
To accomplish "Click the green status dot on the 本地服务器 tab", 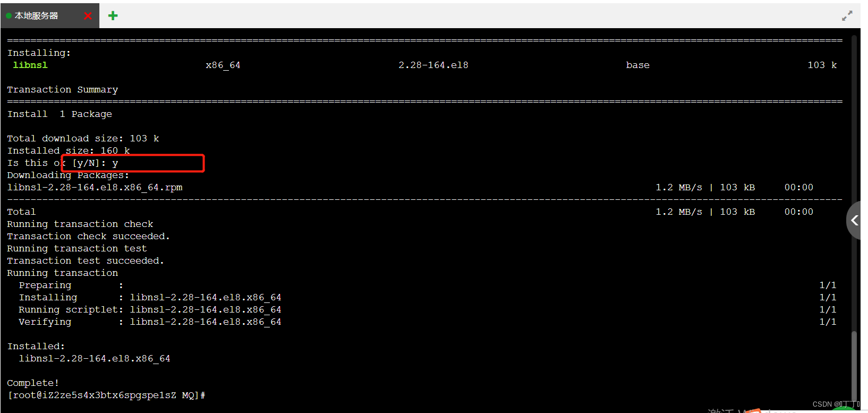I will (x=9, y=16).
